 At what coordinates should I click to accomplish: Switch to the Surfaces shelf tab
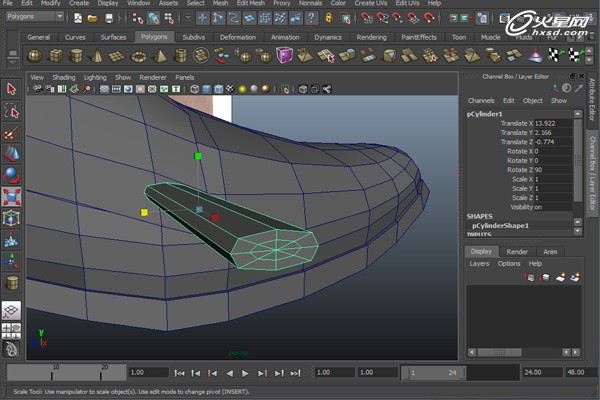coord(113,37)
